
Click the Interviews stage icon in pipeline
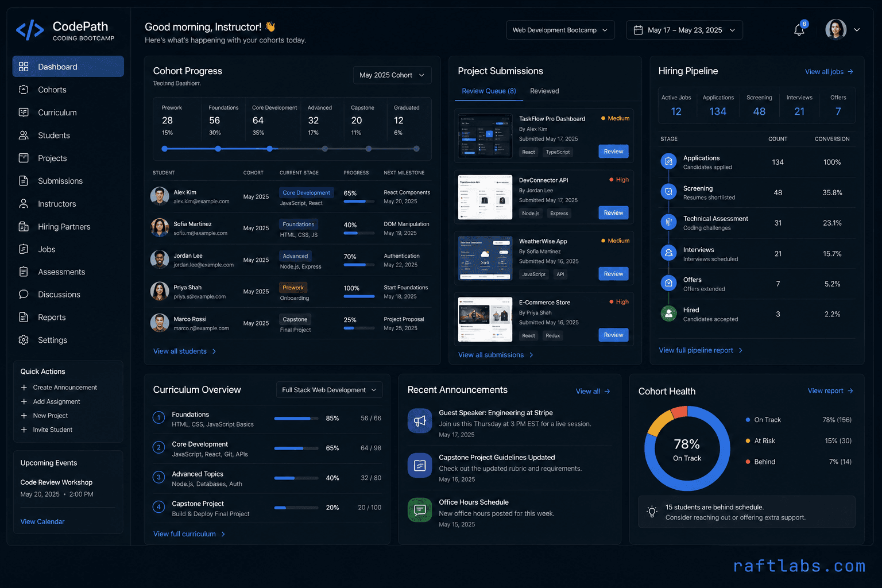668,253
